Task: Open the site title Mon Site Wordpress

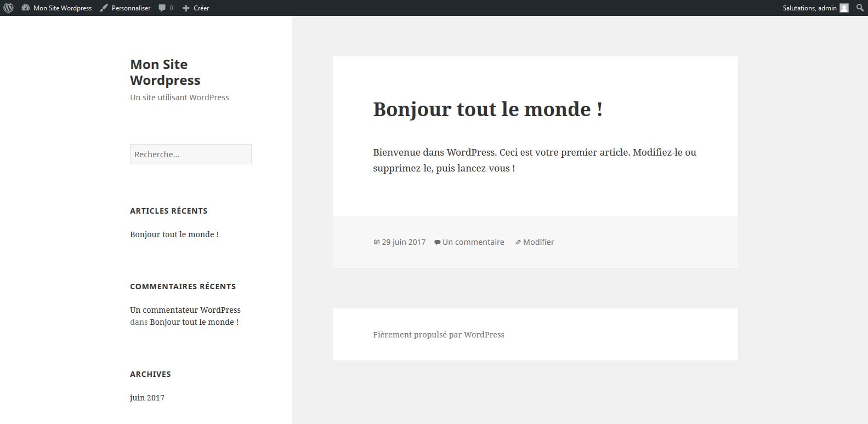Action: 165,72
